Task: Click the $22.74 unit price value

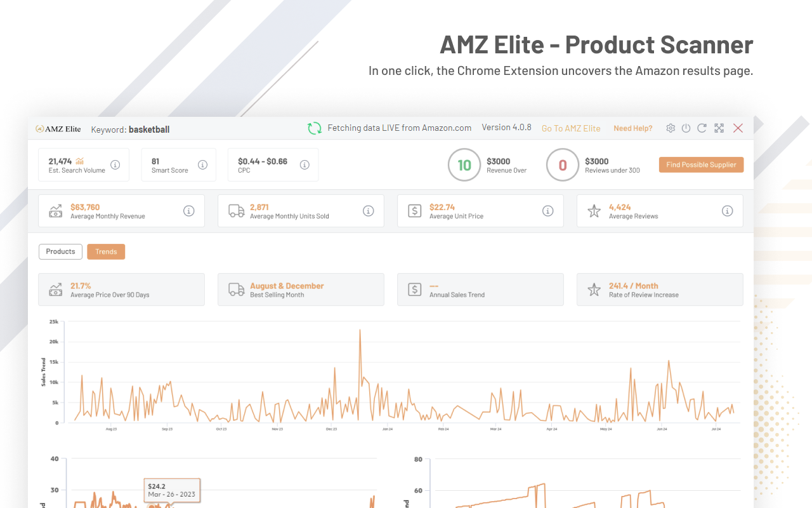Action: coord(442,207)
